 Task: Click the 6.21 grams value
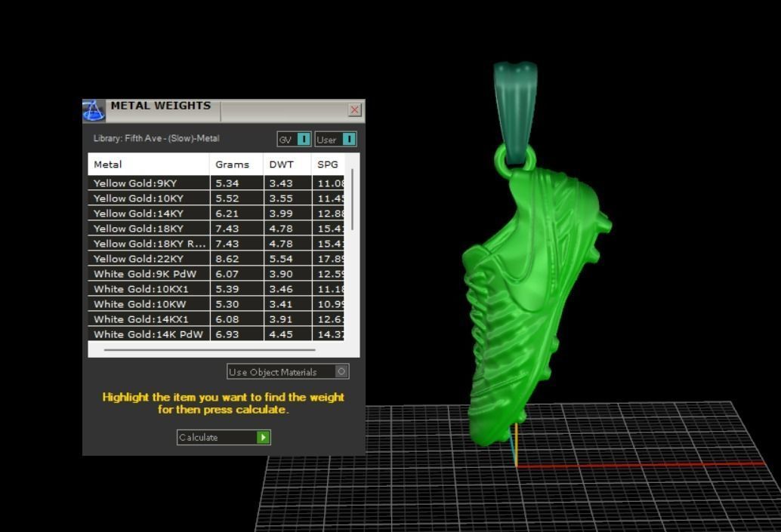point(227,214)
